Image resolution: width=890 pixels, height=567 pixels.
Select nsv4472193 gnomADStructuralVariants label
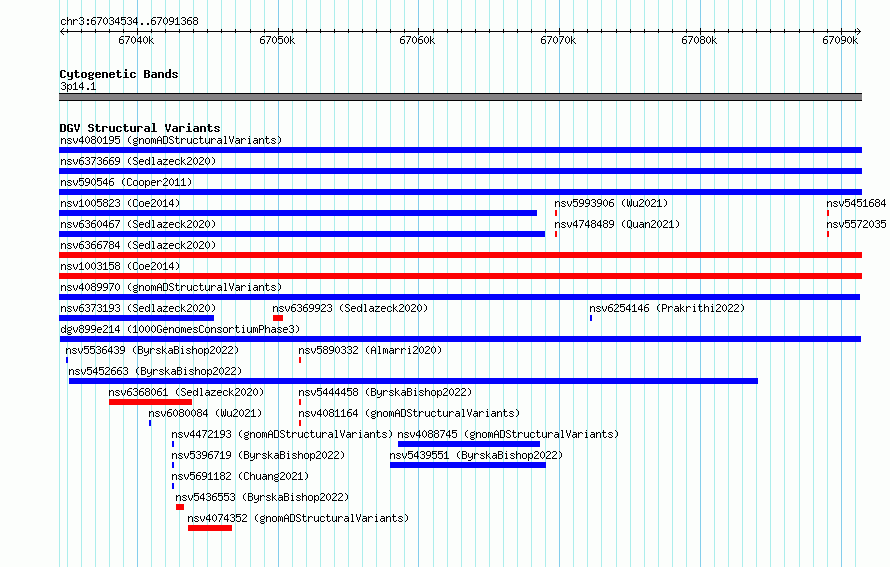(x=282, y=434)
